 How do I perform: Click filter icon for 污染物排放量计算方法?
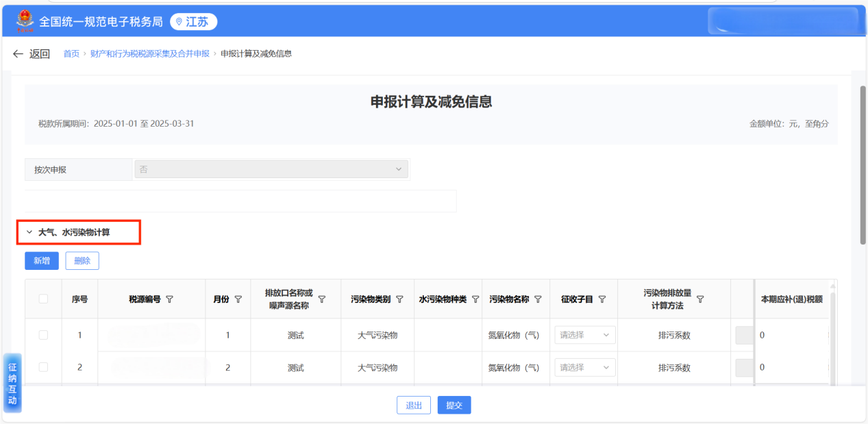pos(700,299)
